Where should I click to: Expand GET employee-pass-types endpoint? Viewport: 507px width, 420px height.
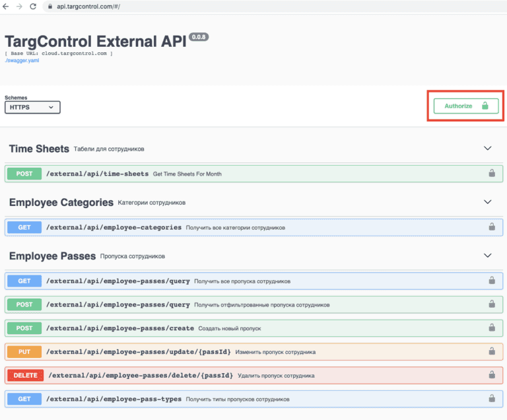253,399
